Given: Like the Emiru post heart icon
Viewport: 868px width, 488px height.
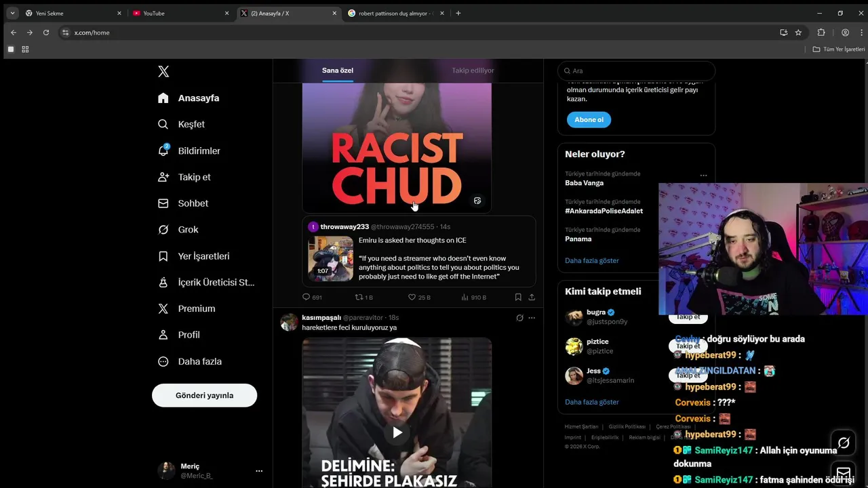Looking at the screenshot, I should (x=412, y=297).
